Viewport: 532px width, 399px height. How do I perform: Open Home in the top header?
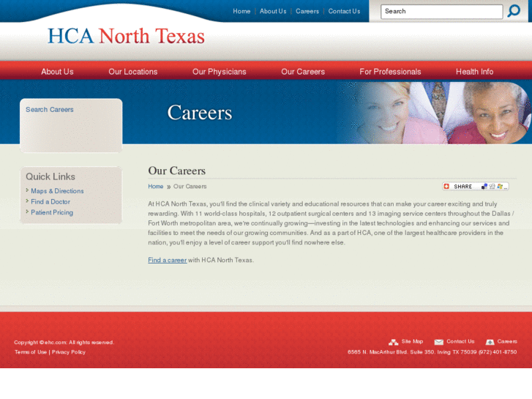pos(241,11)
